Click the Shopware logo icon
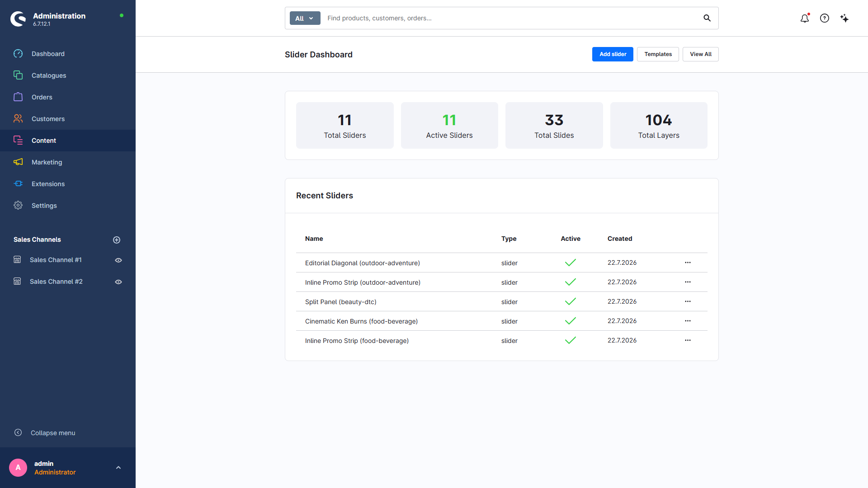The image size is (868, 488). [x=18, y=19]
